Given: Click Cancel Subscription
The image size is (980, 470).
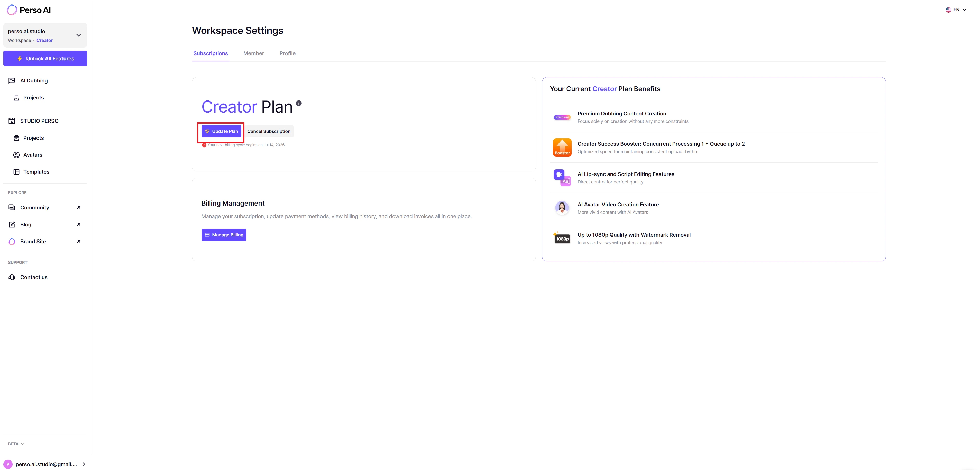Looking at the screenshot, I should tap(269, 131).
